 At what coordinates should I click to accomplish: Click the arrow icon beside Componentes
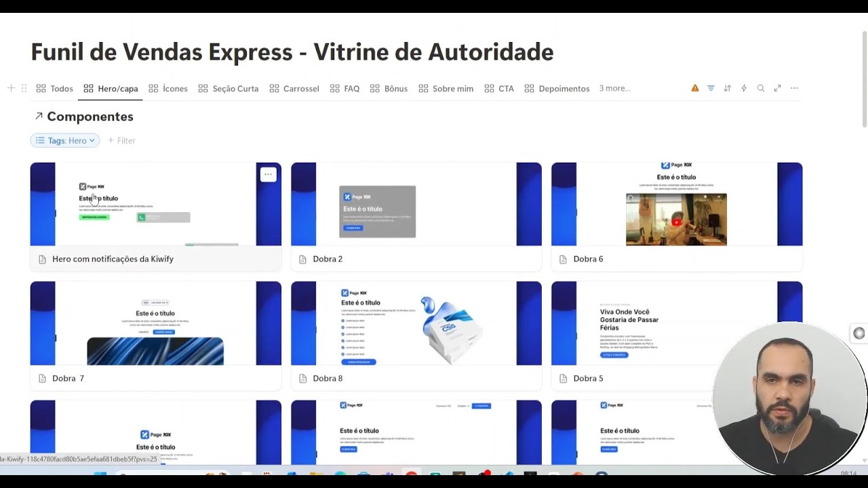39,117
